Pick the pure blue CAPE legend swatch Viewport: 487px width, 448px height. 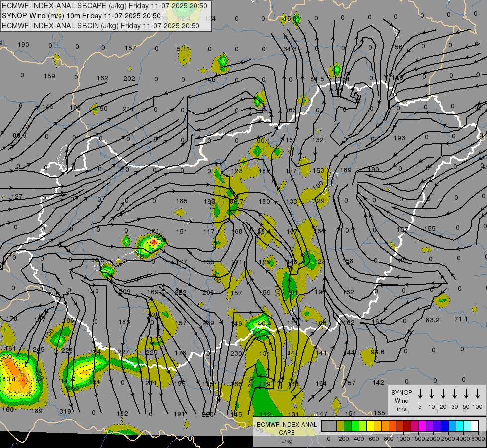444,426
